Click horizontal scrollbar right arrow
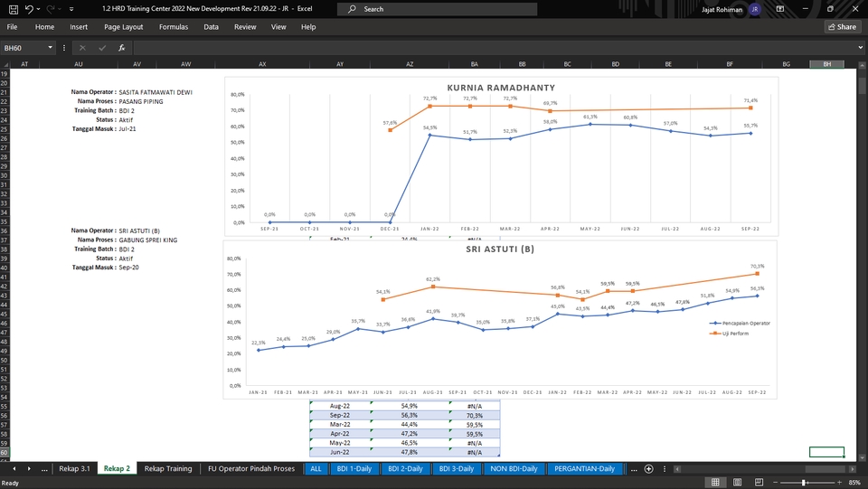Image resolution: width=868 pixels, height=489 pixels. coord(853,468)
